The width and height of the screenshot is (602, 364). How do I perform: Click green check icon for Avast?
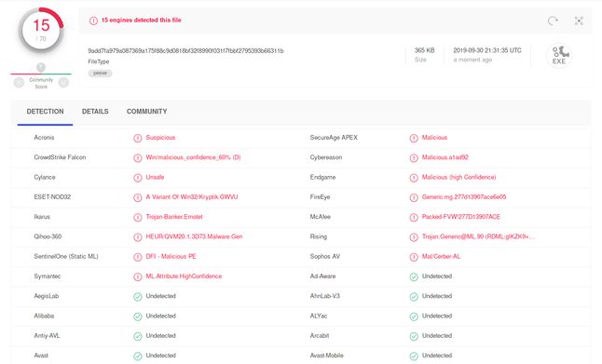pos(137,356)
